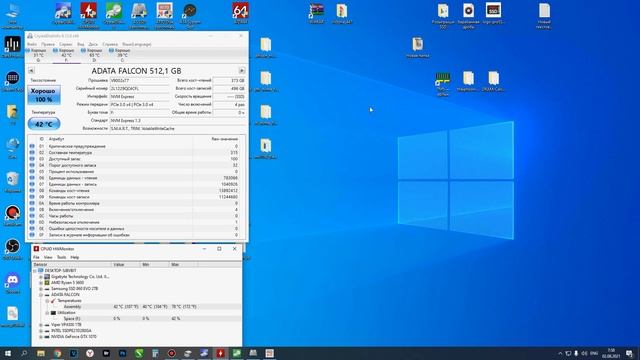Viewport: 640px width, 360px height.
Task: Open the File menu in HWMonitor
Action: point(36,258)
